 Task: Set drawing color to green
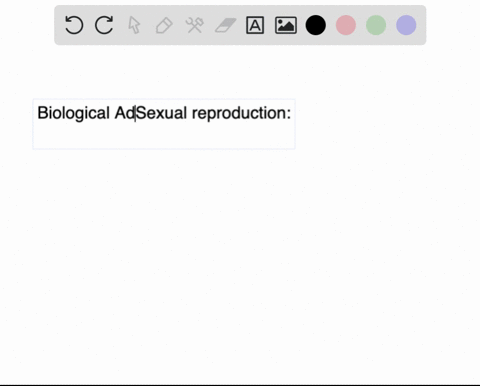[x=376, y=25]
